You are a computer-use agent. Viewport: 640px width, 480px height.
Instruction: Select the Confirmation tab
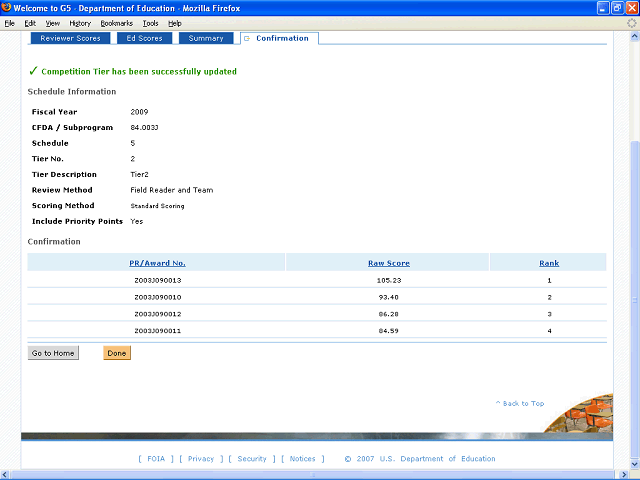click(280, 38)
